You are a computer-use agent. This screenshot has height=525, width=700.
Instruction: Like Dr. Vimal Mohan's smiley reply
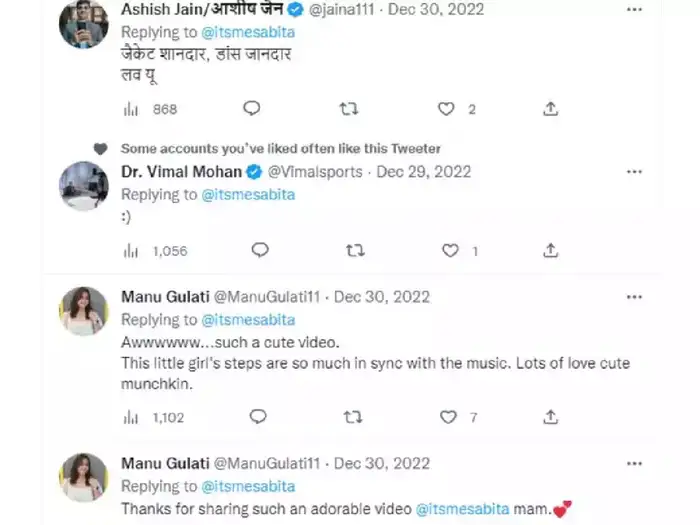(450, 250)
